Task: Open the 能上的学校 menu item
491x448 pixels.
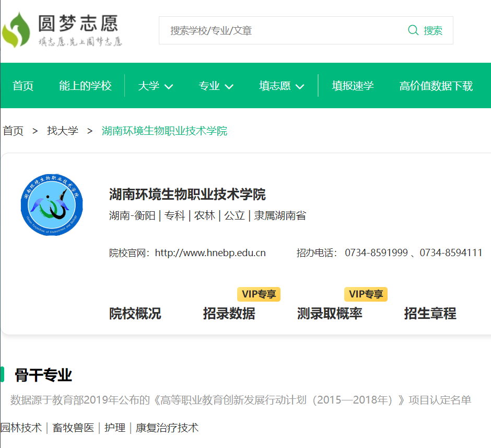Action: (x=85, y=86)
